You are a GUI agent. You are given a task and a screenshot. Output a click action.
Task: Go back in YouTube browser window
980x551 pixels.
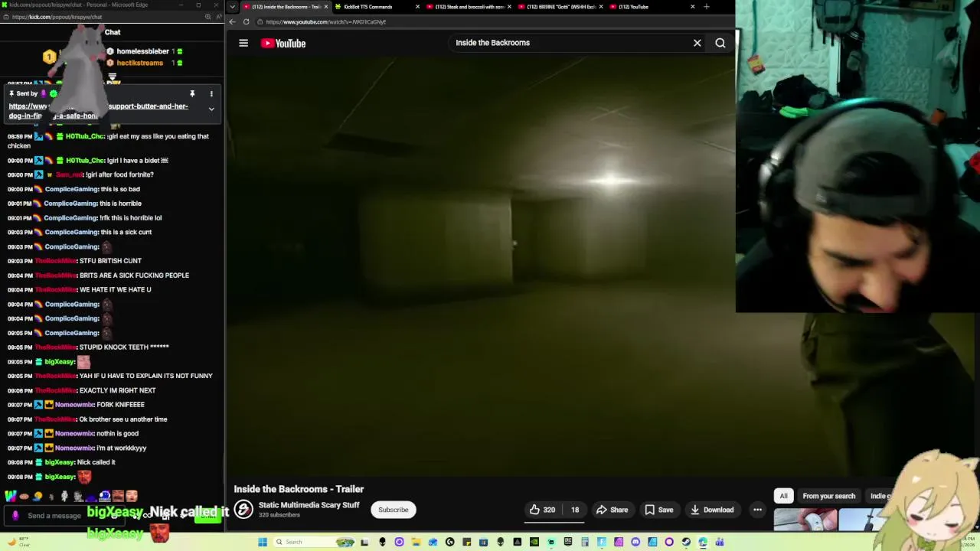tap(233, 21)
